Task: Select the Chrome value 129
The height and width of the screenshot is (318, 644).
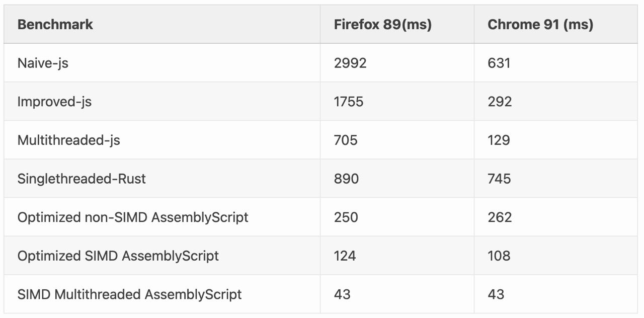Action: tap(499, 140)
